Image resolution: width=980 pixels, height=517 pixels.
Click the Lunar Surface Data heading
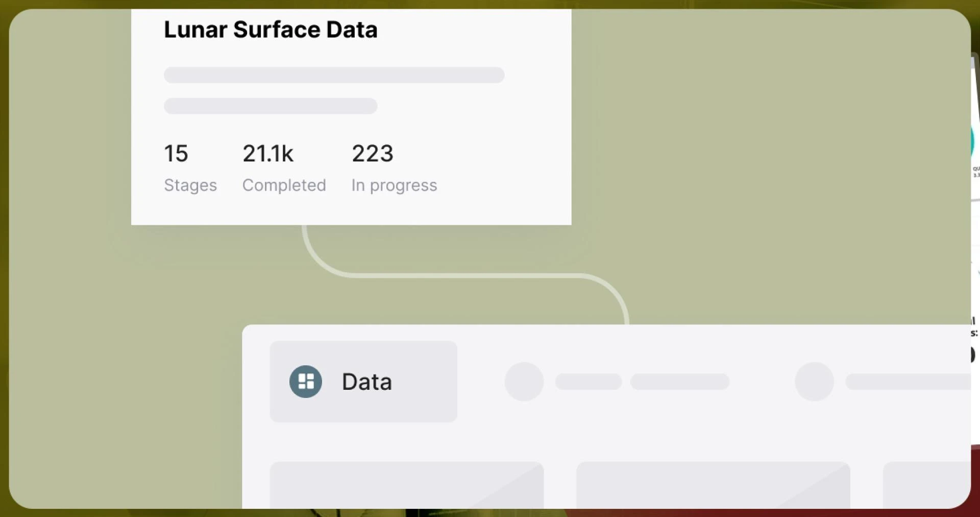coord(271,30)
